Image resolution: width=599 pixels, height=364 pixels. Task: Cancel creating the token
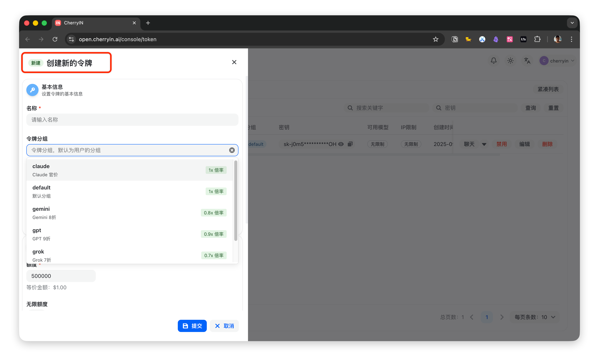point(224,326)
